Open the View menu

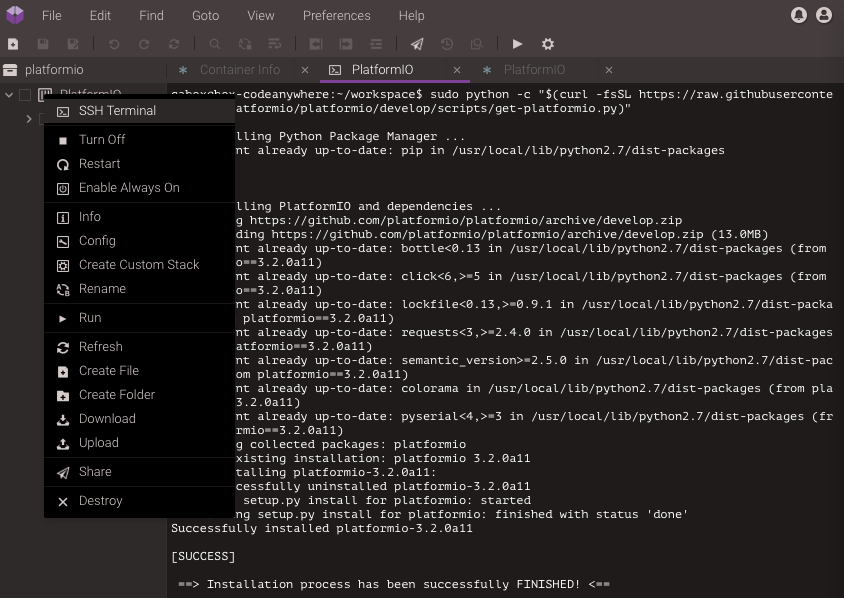click(261, 16)
